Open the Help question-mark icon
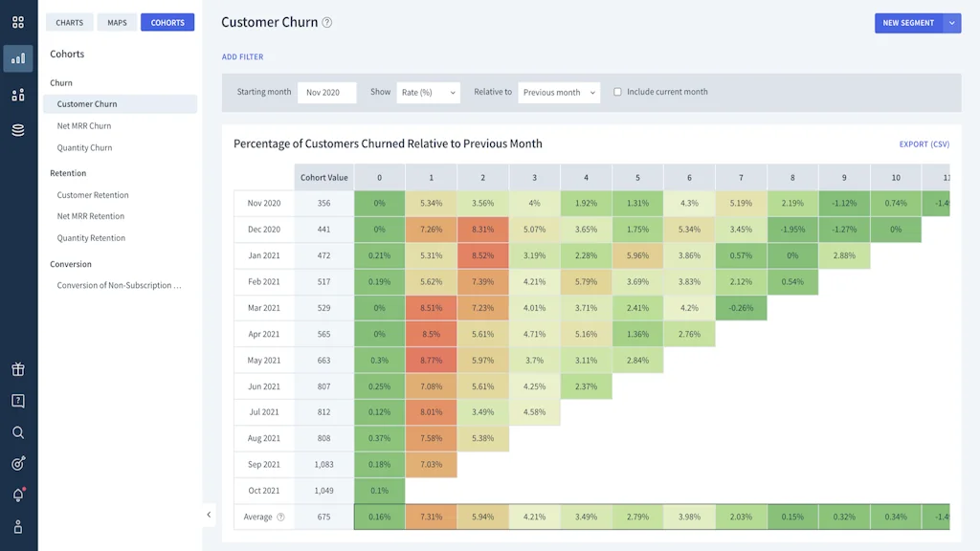Screen dimensions: 980x551 17,400
